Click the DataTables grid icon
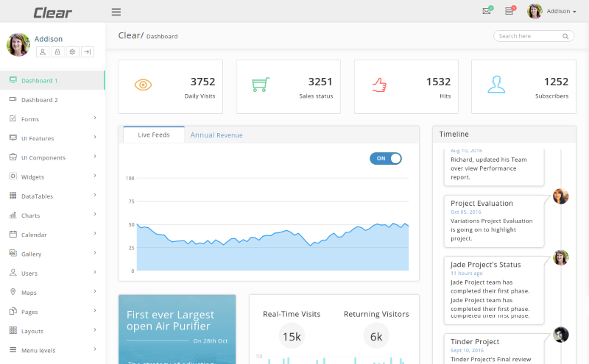 (x=13, y=195)
